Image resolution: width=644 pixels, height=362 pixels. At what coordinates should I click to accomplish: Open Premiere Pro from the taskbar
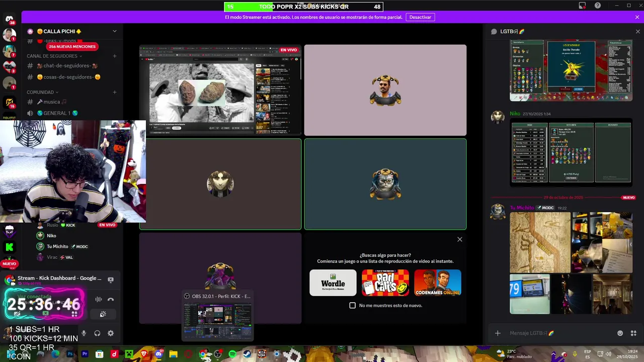(x=85, y=354)
